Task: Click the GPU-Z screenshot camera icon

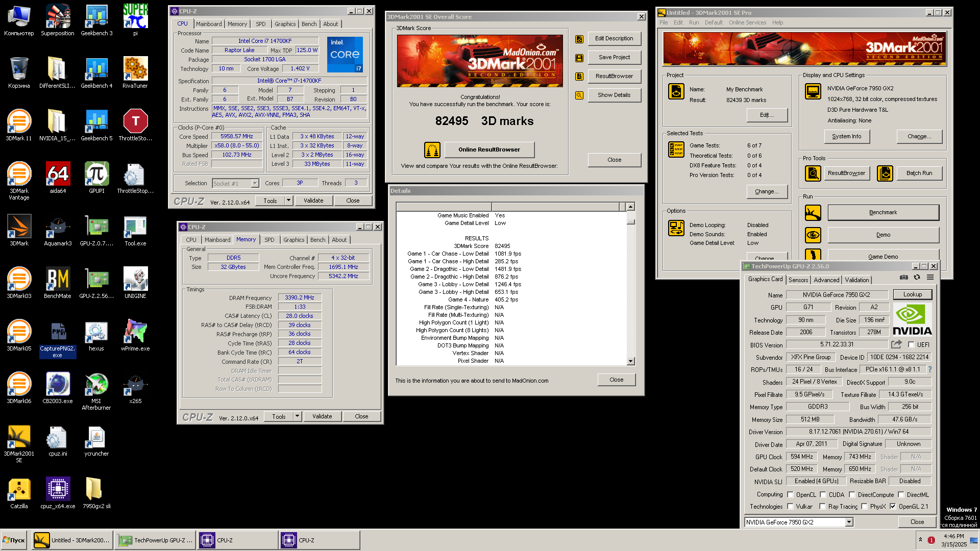Action: 904,277
